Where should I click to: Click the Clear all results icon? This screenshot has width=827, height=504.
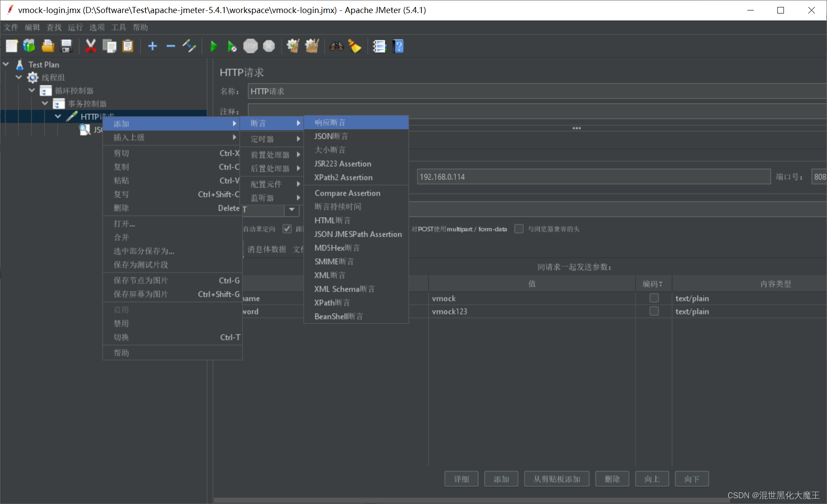(x=312, y=46)
